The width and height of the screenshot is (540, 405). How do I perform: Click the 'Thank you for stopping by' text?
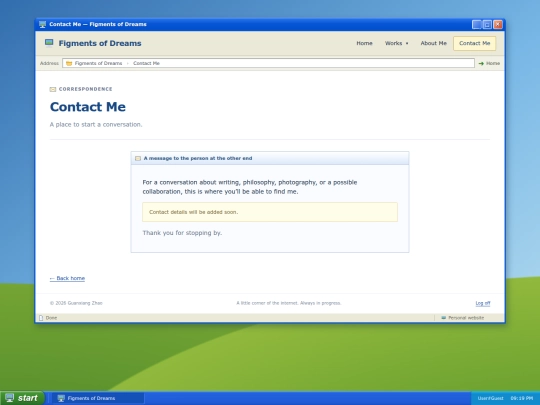[x=182, y=233]
